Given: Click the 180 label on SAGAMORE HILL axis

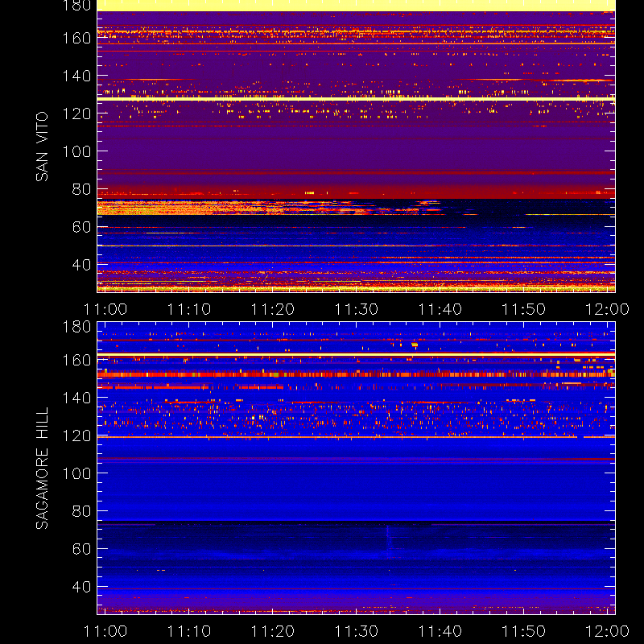Looking at the screenshot, I should pyautogui.click(x=76, y=327).
